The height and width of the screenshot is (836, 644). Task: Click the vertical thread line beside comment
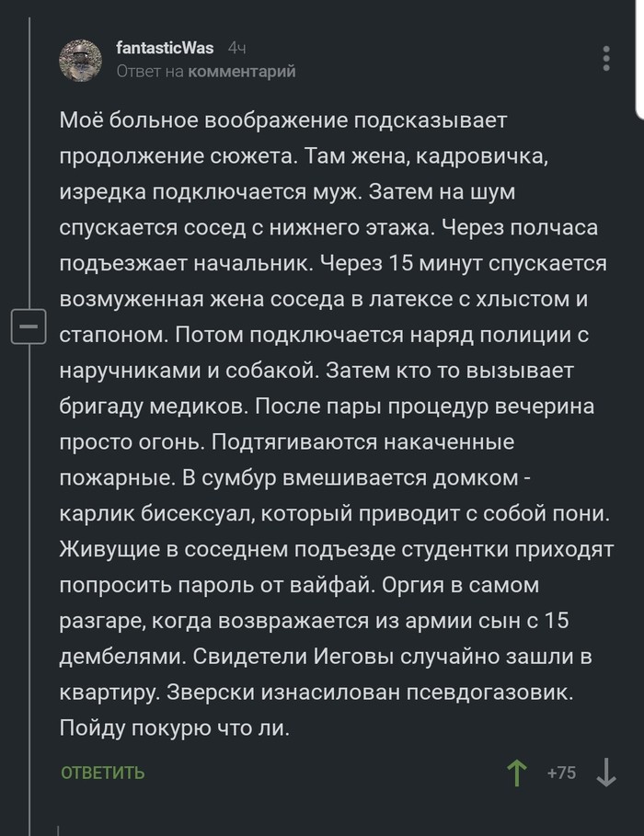(x=29, y=160)
